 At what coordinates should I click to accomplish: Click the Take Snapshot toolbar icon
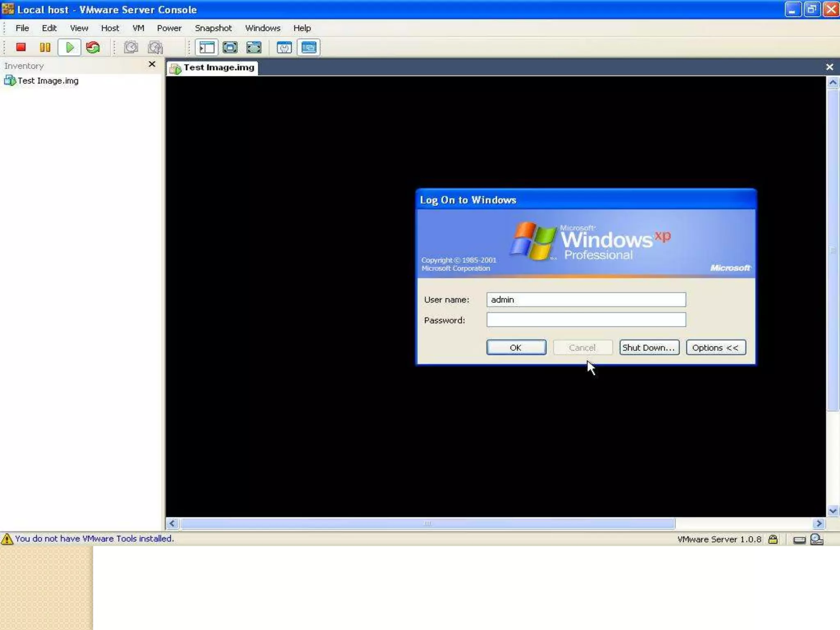131,48
